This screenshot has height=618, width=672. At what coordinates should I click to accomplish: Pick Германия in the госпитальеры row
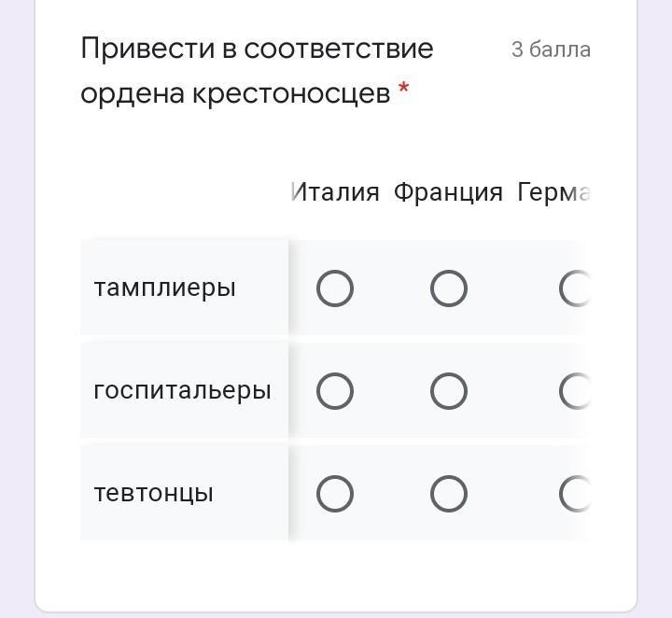tap(576, 391)
